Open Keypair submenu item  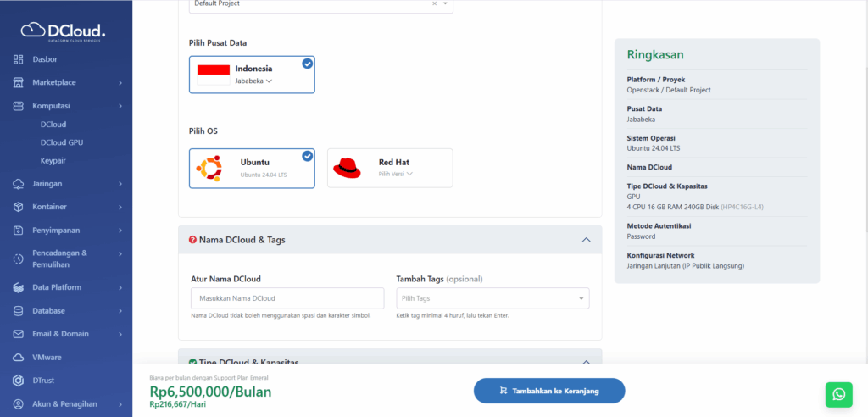(53, 160)
